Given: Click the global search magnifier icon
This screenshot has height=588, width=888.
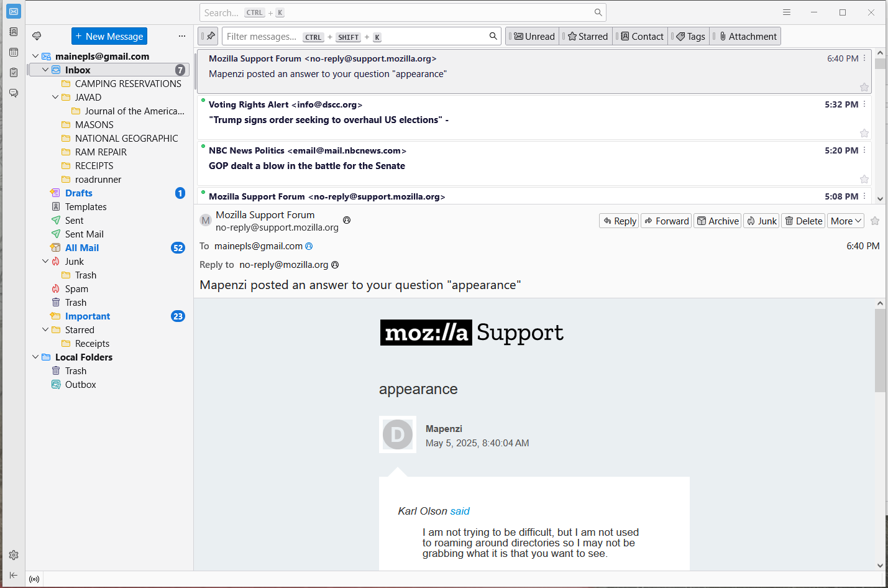Looking at the screenshot, I should [x=598, y=12].
